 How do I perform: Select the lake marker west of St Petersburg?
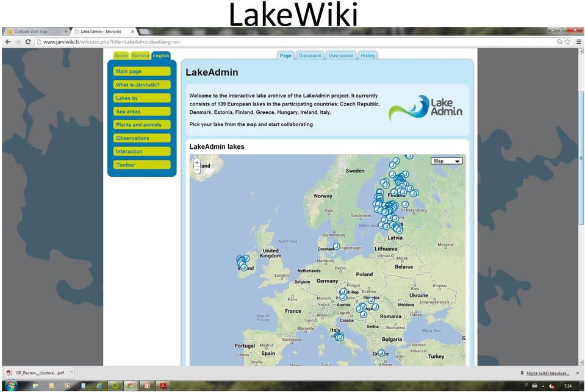405,204
